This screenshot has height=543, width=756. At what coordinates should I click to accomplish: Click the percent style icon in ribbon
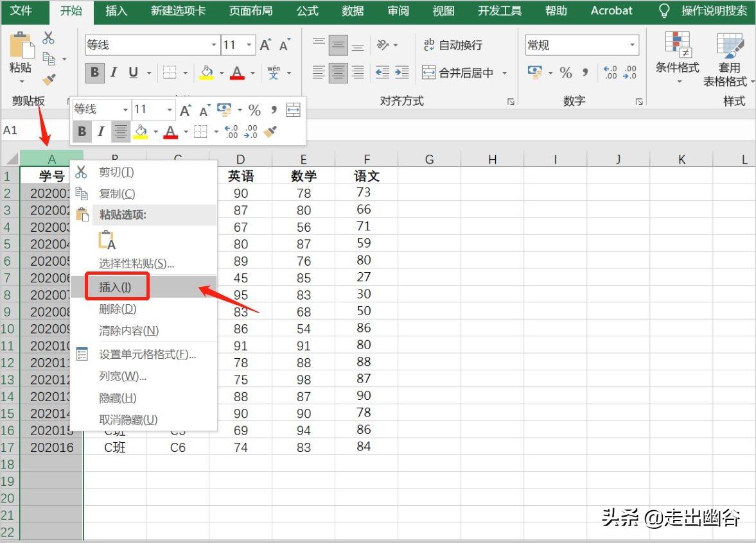[x=565, y=73]
